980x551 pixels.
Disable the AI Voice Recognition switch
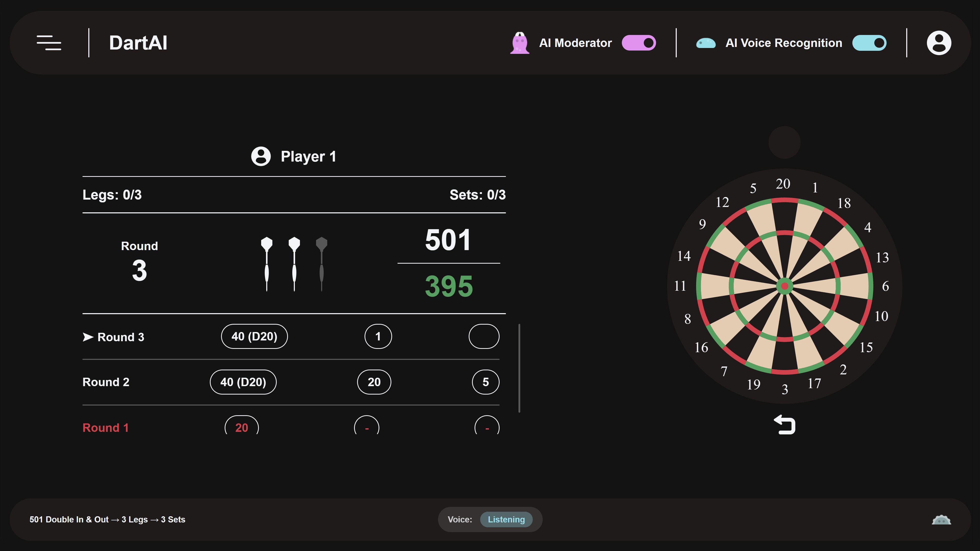pyautogui.click(x=869, y=43)
